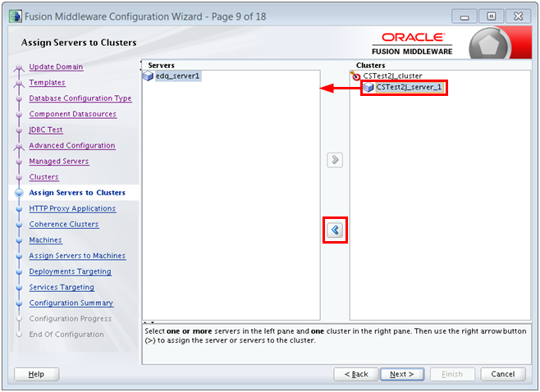Click the Servers pane header label
Screen dimensions: 540x392
(x=161, y=66)
